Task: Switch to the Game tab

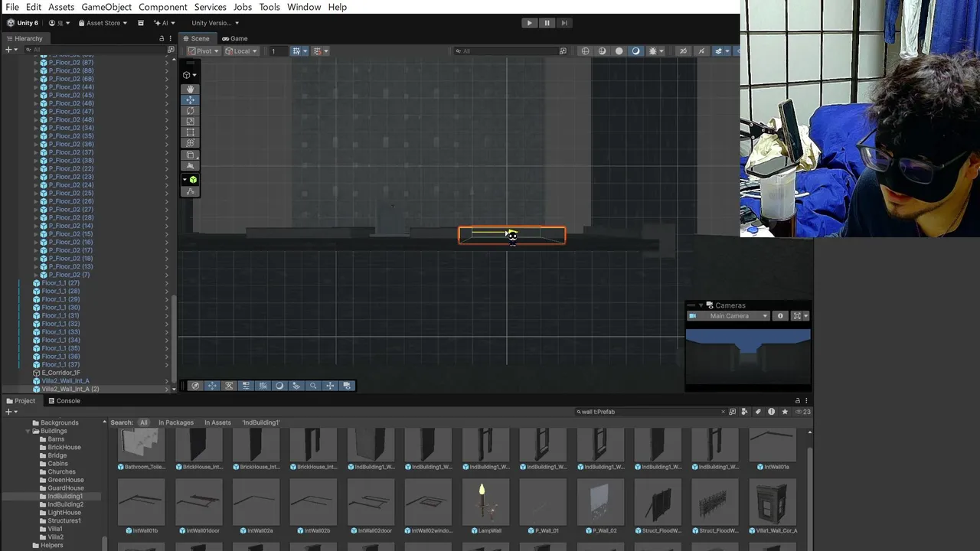Action: point(234,38)
